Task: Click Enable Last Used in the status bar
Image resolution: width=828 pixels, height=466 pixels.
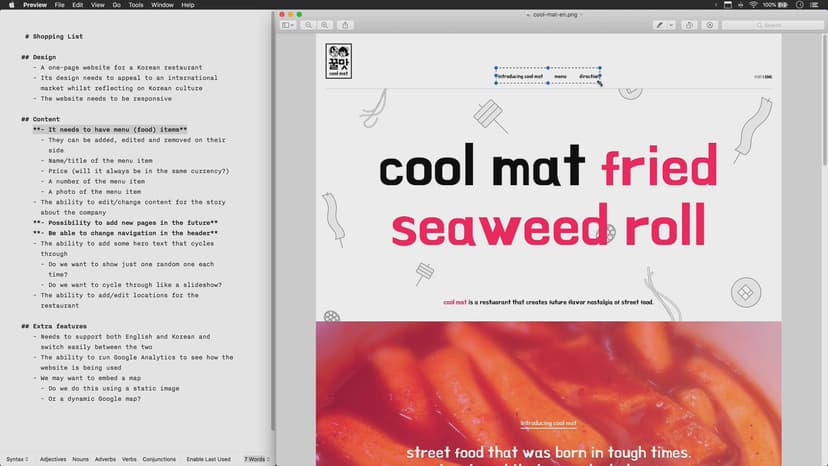Action: click(x=208, y=459)
